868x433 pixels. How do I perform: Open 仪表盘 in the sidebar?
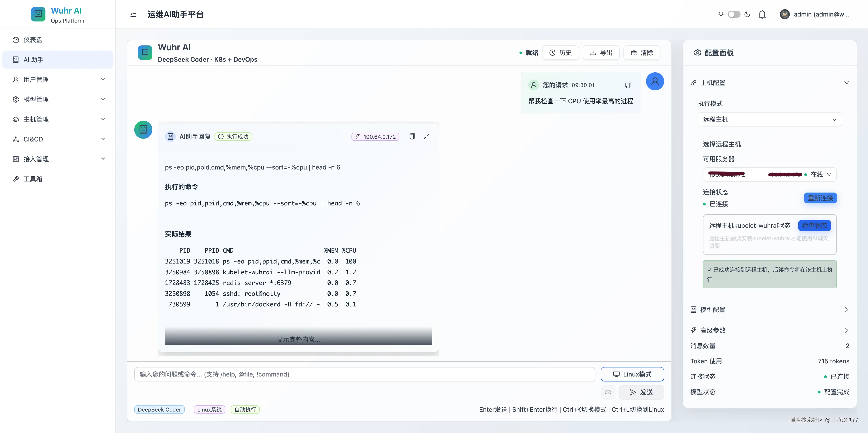(33, 40)
